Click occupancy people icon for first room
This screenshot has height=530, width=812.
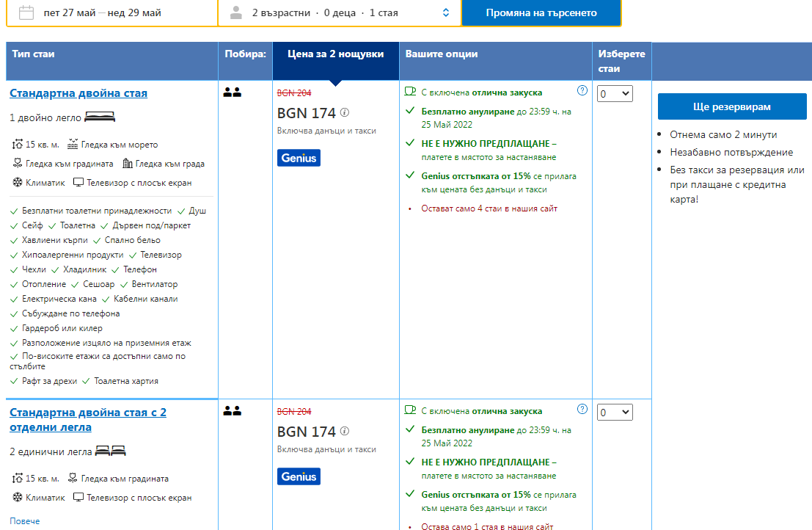coord(233,92)
